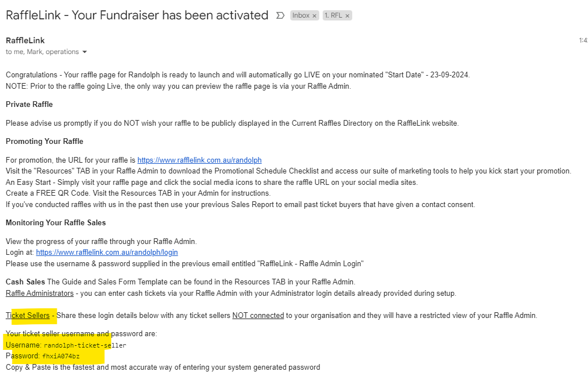Click the "Monitoring Your Raffle Sales" heading
Viewport: 588px width, 376px height.
point(56,222)
